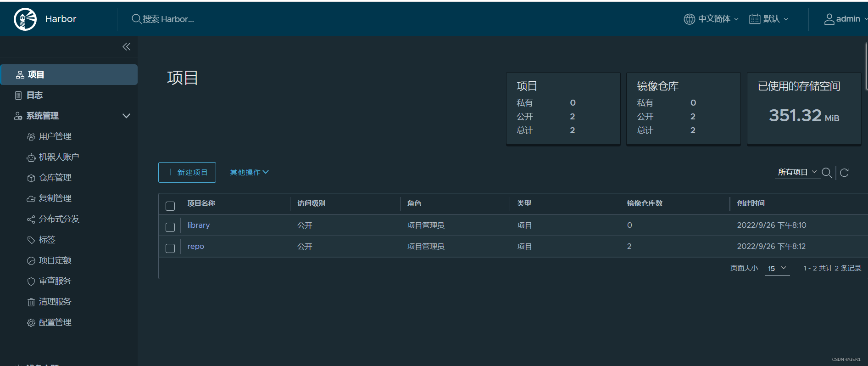The image size is (868, 366).
Task: Click the 351.32 MiB storage value
Action: pyautogui.click(x=804, y=116)
